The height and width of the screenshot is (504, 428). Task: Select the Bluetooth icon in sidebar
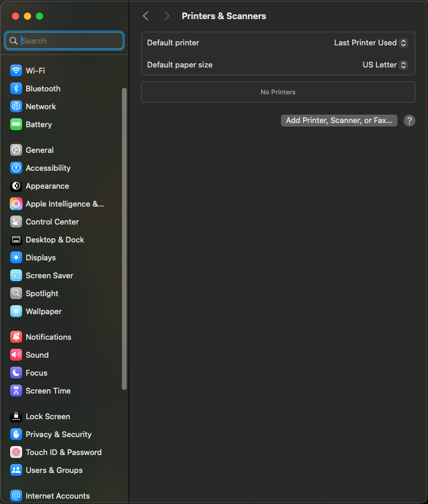tap(16, 88)
